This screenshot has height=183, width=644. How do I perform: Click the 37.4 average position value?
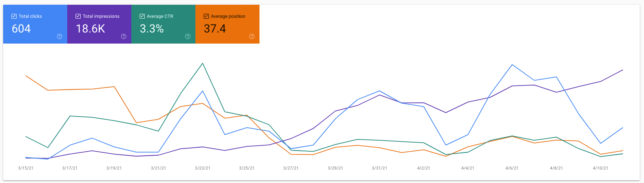[x=215, y=29]
